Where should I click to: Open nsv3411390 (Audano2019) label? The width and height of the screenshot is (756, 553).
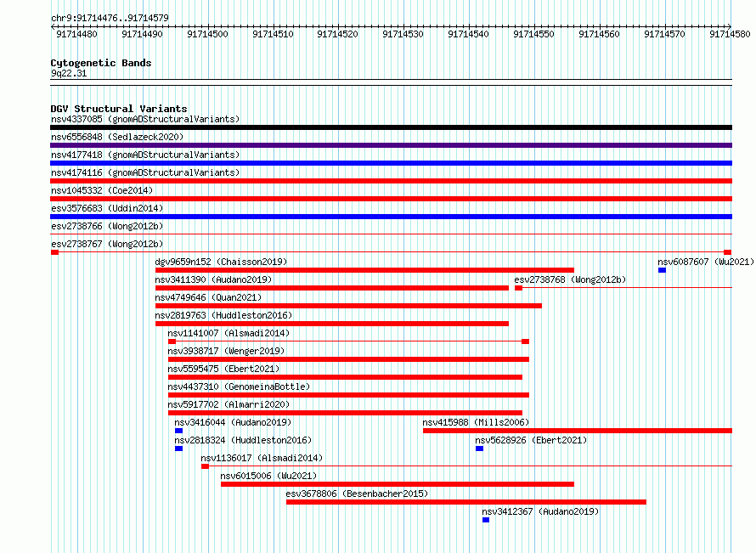[x=213, y=279]
